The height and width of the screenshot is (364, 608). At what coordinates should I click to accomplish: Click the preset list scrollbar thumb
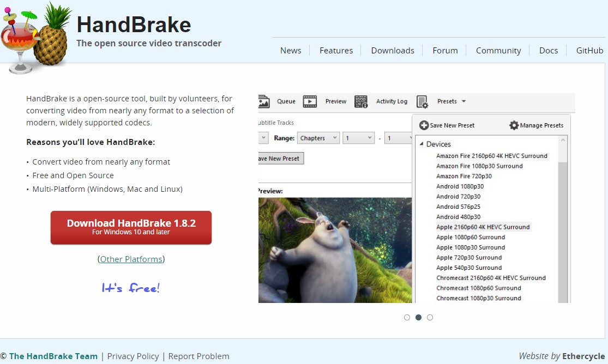(562, 233)
